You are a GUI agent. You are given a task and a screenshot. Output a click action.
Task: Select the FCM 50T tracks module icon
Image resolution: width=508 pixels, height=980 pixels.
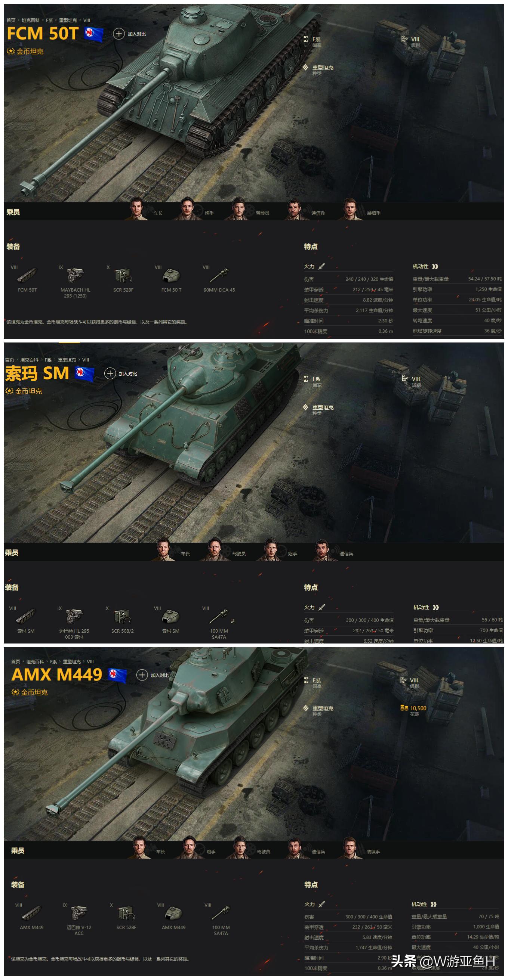click(27, 275)
